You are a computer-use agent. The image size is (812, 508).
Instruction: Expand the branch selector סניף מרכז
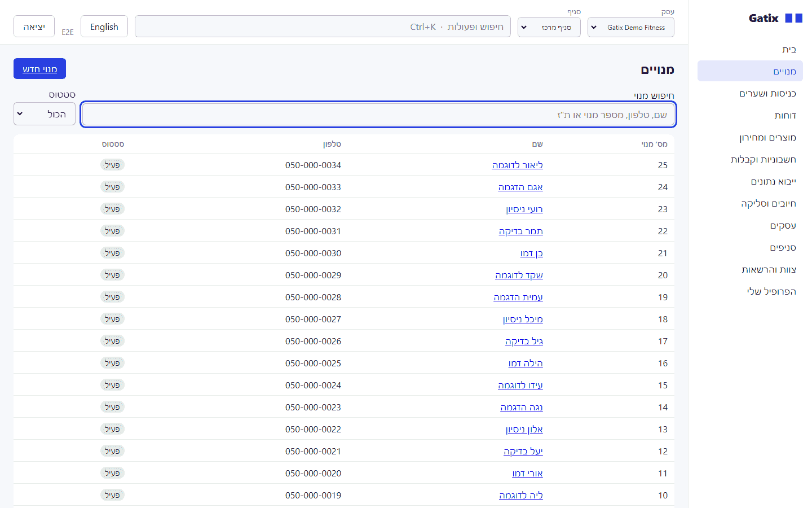click(549, 27)
